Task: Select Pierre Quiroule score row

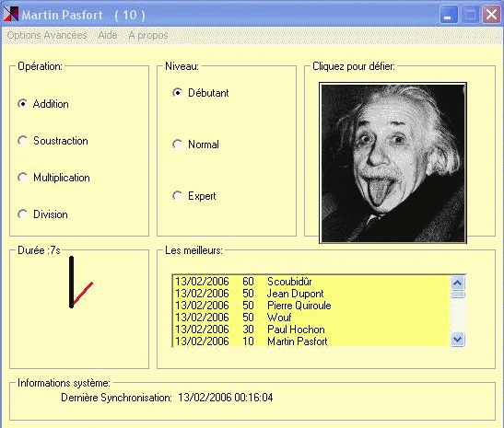Action: point(311,306)
